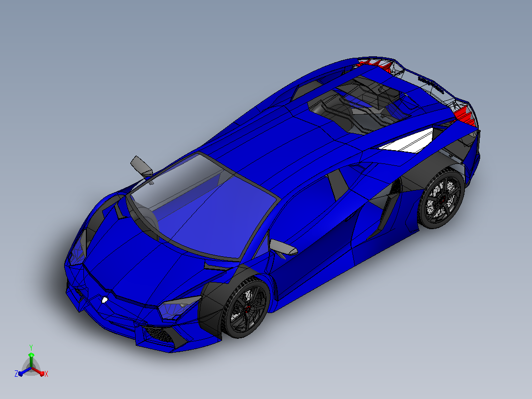
Task: Select the open engine bay at the rear
Action: [x=360, y=105]
